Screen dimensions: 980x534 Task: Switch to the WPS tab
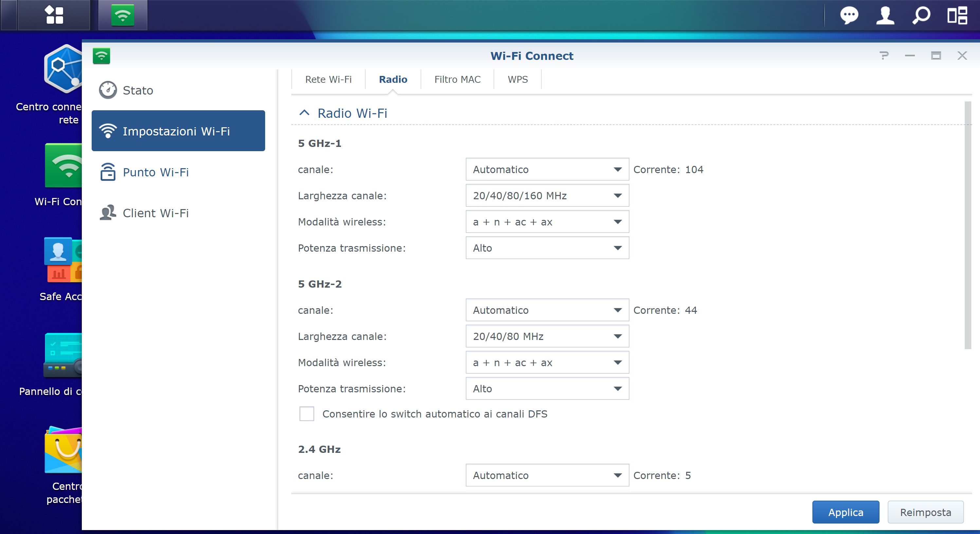point(518,80)
